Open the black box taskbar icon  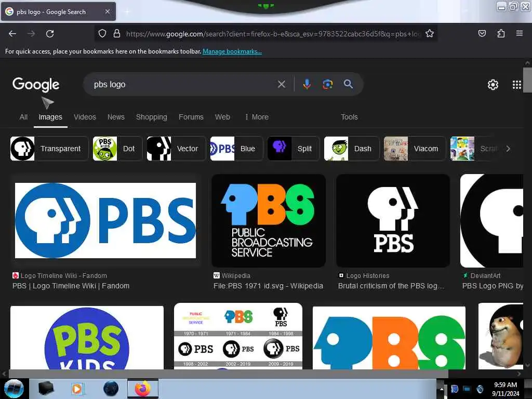(46, 389)
